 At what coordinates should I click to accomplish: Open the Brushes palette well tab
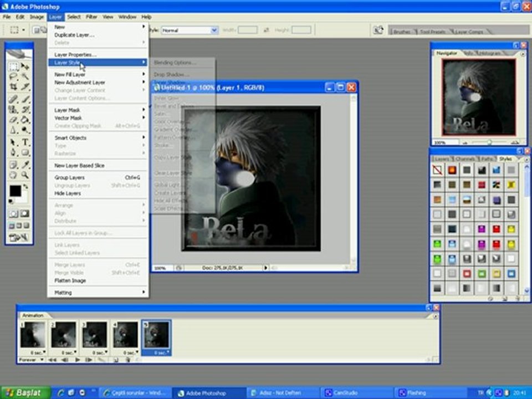pyautogui.click(x=402, y=32)
